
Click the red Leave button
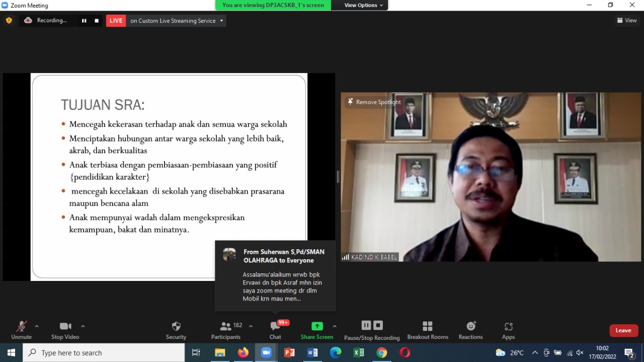(623, 330)
